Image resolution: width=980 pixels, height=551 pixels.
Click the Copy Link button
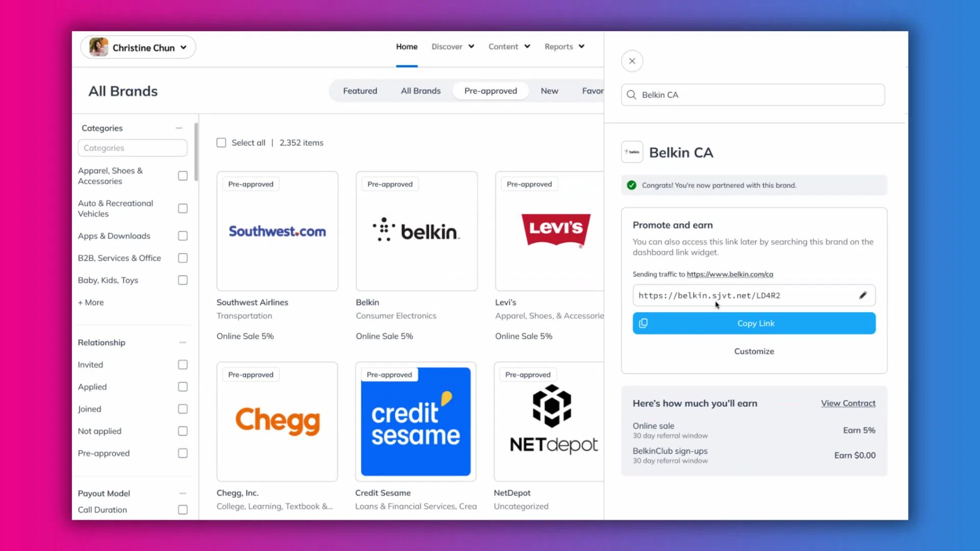pos(754,323)
